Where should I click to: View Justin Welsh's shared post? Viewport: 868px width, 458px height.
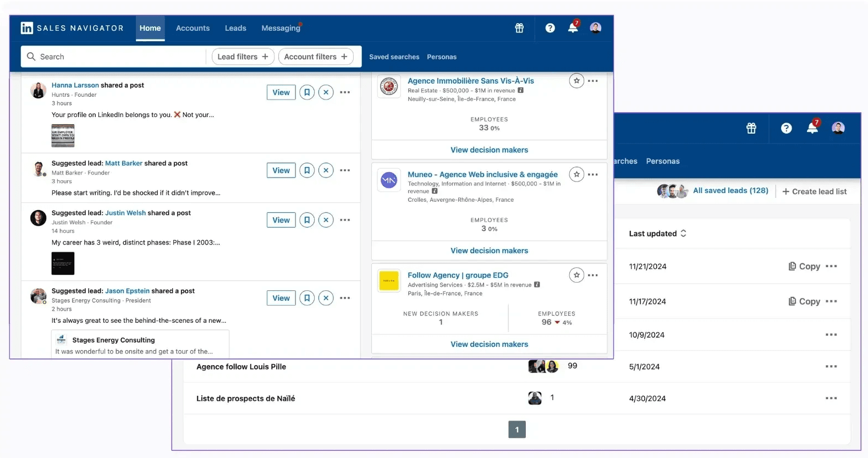tap(281, 220)
